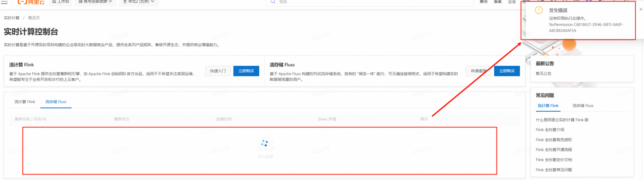Open the 华北2 (北京) region selector
This screenshot has height=181, width=644.
pyautogui.click(x=138, y=2)
